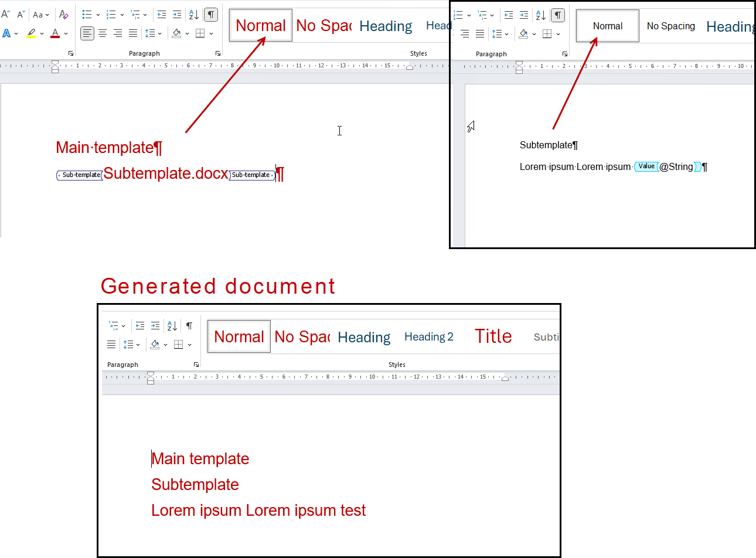The height and width of the screenshot is (558, 756).
Task: Increase indent in main template window
Action: [x=177, y=14]
